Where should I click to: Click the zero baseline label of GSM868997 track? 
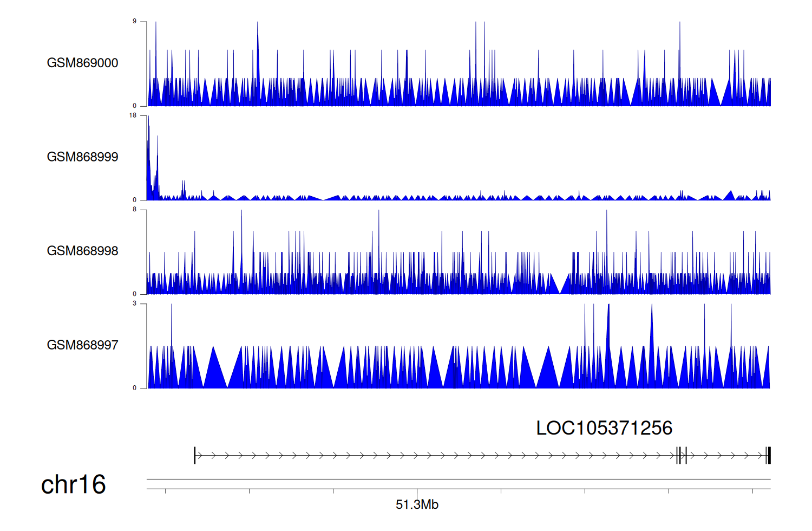click(x=134, y=388)
